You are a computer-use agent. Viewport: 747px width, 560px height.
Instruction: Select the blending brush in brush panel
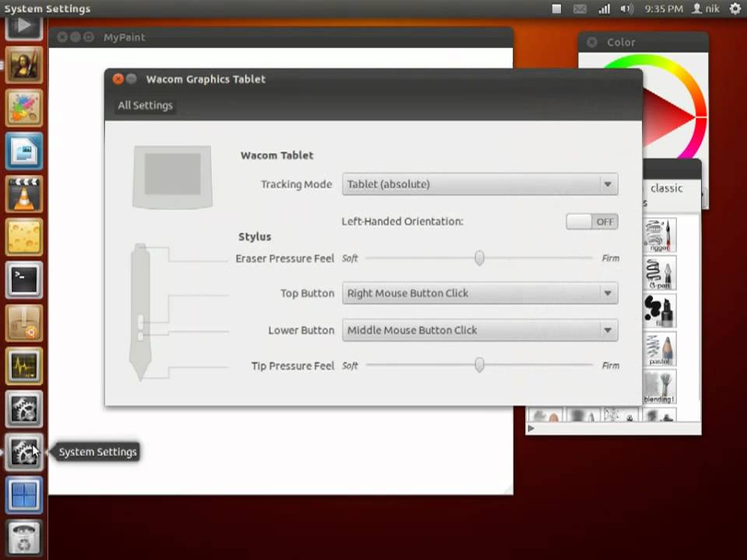point(660,387)
